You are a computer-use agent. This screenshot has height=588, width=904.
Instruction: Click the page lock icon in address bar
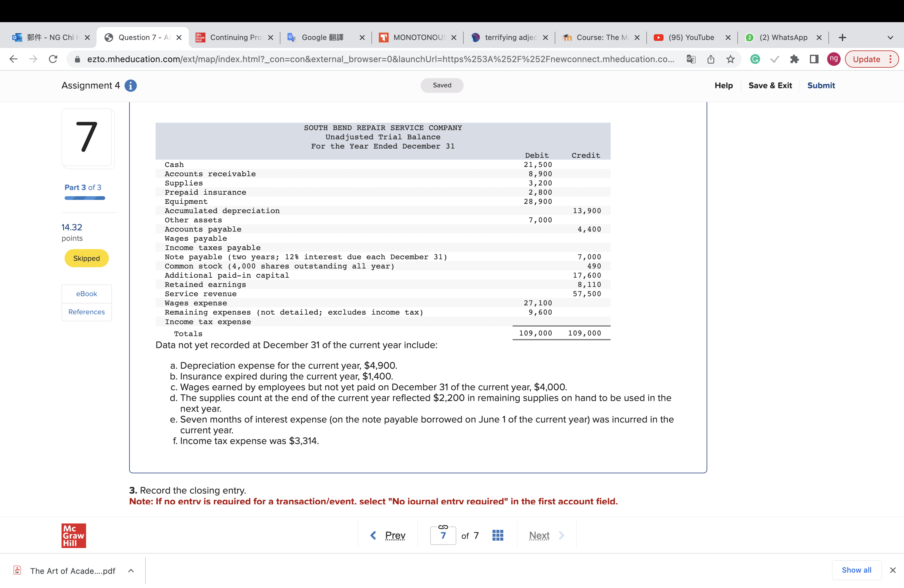click(77, 59)
